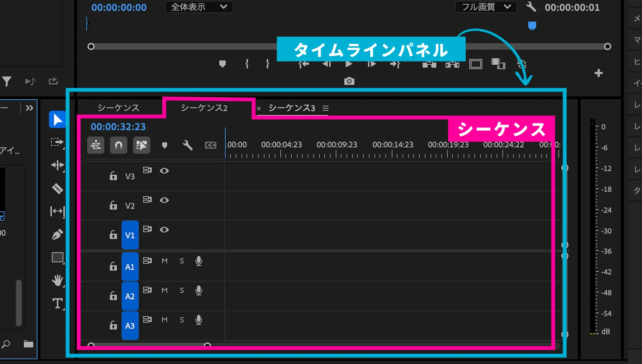Switch to the シーケンス2 tab
This screenshot has width=642, height=364.
204,108
